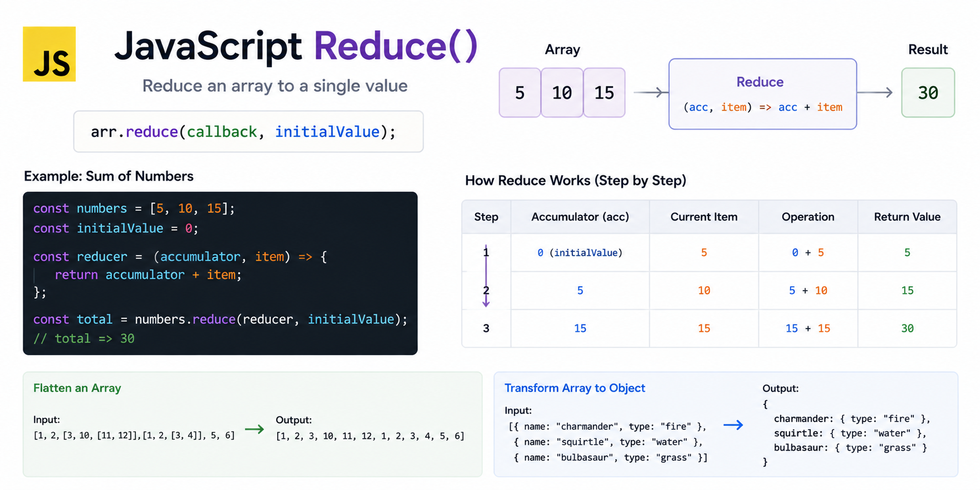The width and height of the screenshot is (980, 490).
Task: Click the Return Value column header
Action: 907,217
